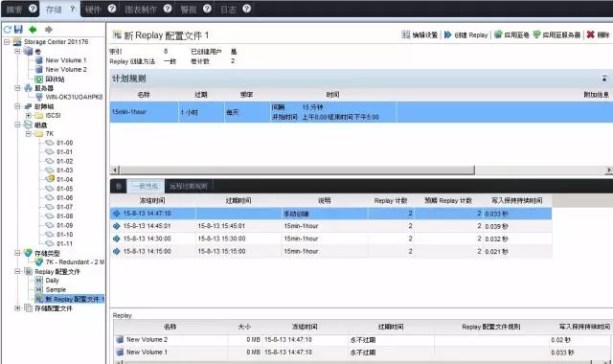Select disk 01-11 in the tree

click(x=64, y=243)
